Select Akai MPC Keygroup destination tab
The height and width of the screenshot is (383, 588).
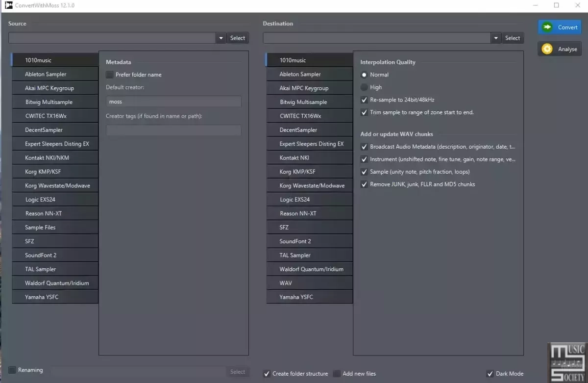coord(310,88)
